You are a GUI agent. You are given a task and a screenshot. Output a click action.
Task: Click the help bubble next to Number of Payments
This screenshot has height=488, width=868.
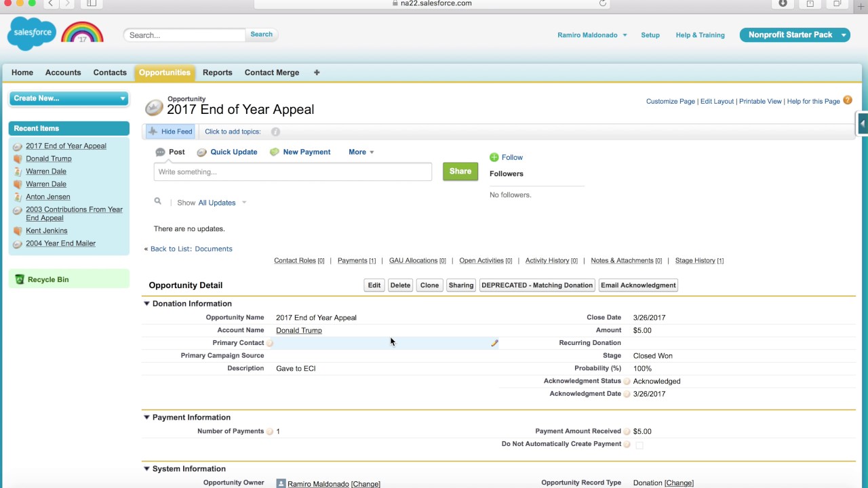click(270, 432)
